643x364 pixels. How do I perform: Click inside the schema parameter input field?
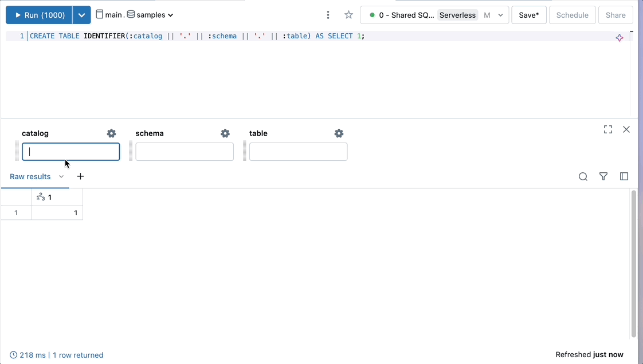click(x=185, y=151)
